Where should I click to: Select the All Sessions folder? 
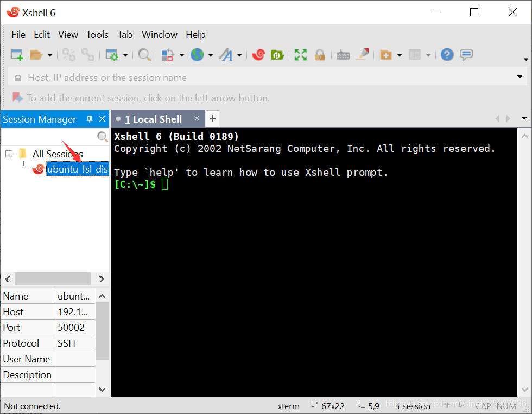(x=58, y=154)
